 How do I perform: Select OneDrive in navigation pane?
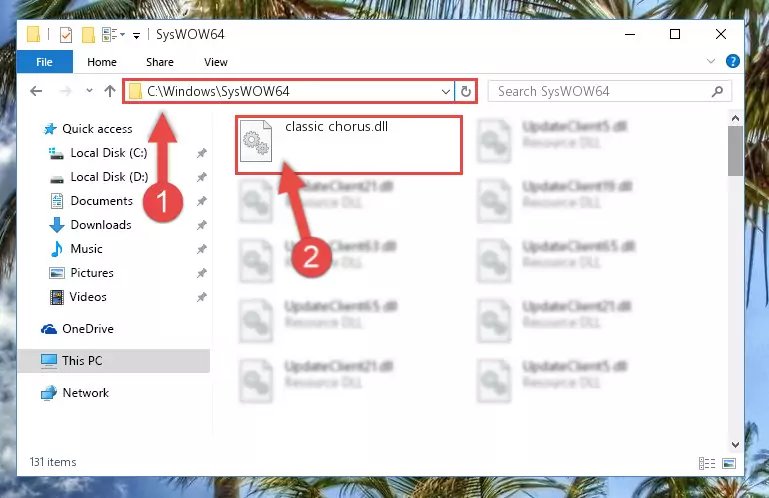coord(77,329)
